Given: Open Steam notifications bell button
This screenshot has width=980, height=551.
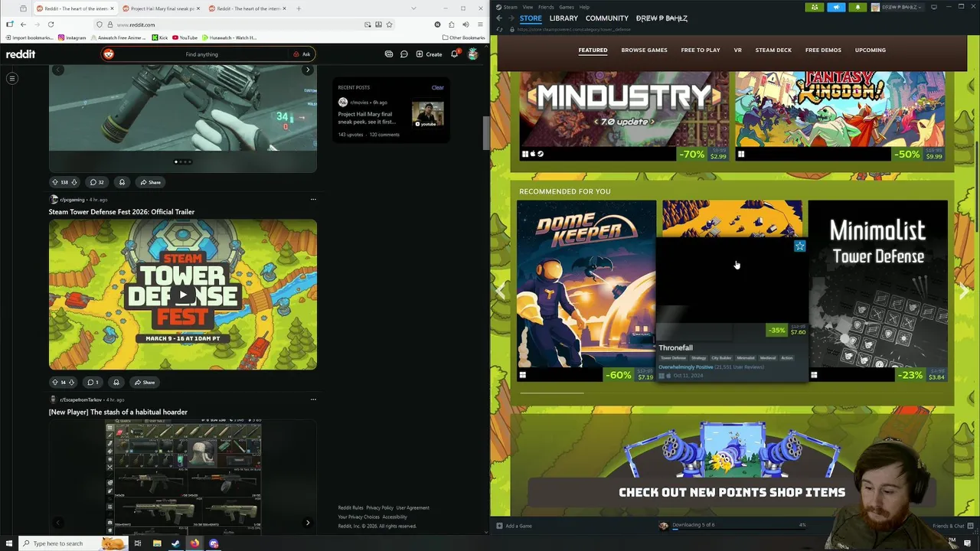Looking at the screenshot, I should [857, 7].
